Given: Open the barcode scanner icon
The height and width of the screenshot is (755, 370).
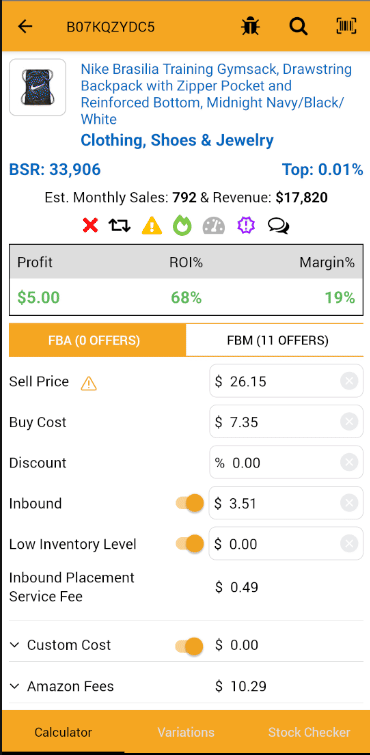Looking at the screenshot, I should [346, 26].
